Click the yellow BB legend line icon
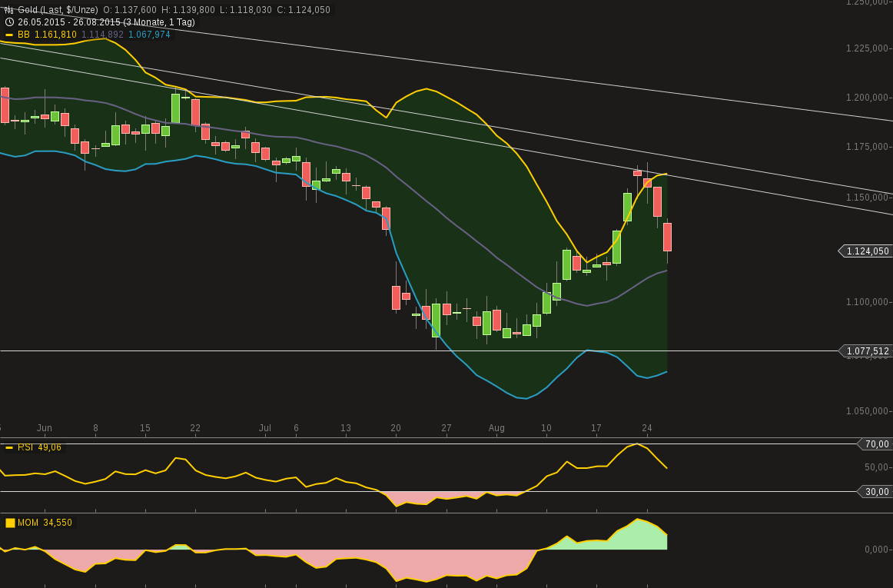Viewport: 893px width, 588px height. (9, 35)
